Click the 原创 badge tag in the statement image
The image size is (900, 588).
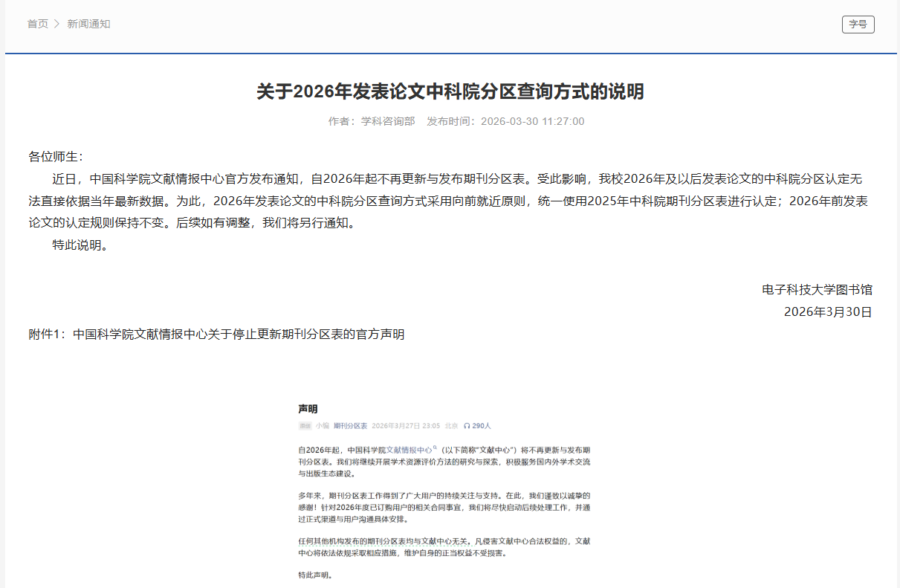(305, 426)
